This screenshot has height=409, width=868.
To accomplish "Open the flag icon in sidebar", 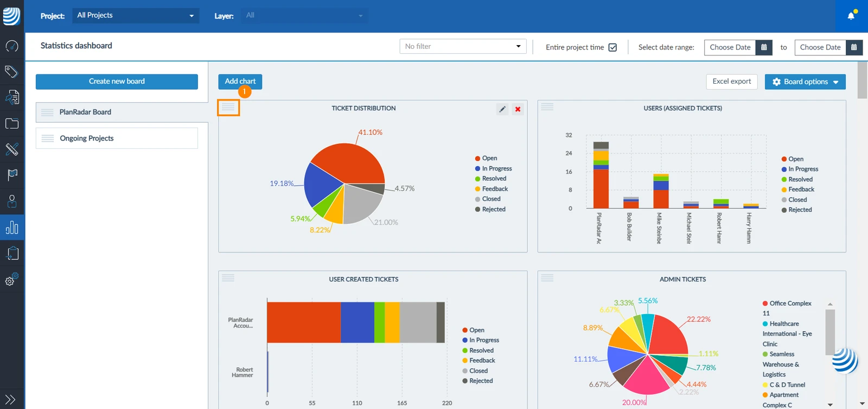I will pos(12,175).
